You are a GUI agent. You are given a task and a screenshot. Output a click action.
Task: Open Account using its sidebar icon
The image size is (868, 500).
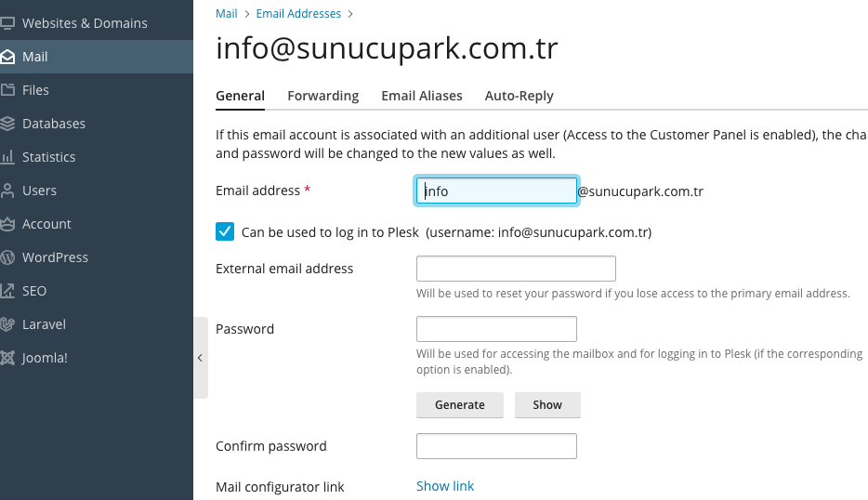tap(7, 224)
